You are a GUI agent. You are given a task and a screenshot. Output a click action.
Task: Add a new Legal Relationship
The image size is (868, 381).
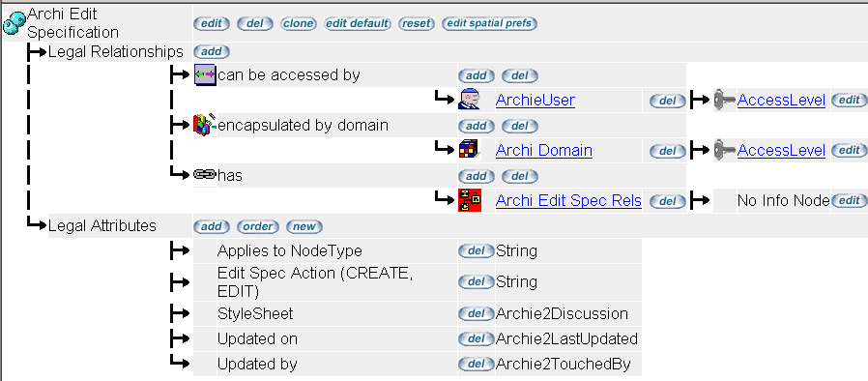tap(211, 52)
